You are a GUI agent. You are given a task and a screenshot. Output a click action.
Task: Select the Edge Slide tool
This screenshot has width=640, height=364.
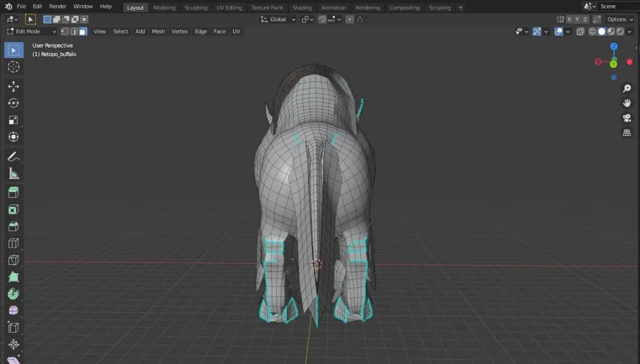pyautogui.click(x=14, y=328)
